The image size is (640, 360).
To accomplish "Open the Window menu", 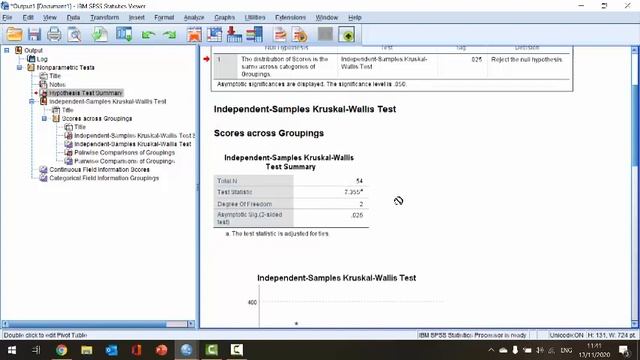I will (327, 18).
